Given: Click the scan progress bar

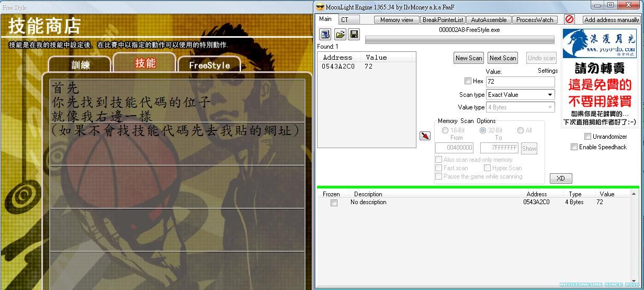Looking at the screenshot, I should click(459, 40).
